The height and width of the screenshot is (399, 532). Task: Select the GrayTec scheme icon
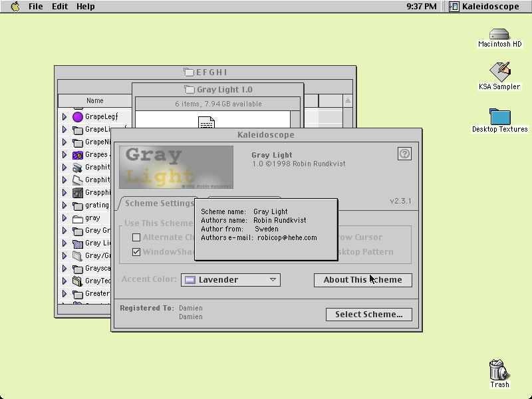78,281
